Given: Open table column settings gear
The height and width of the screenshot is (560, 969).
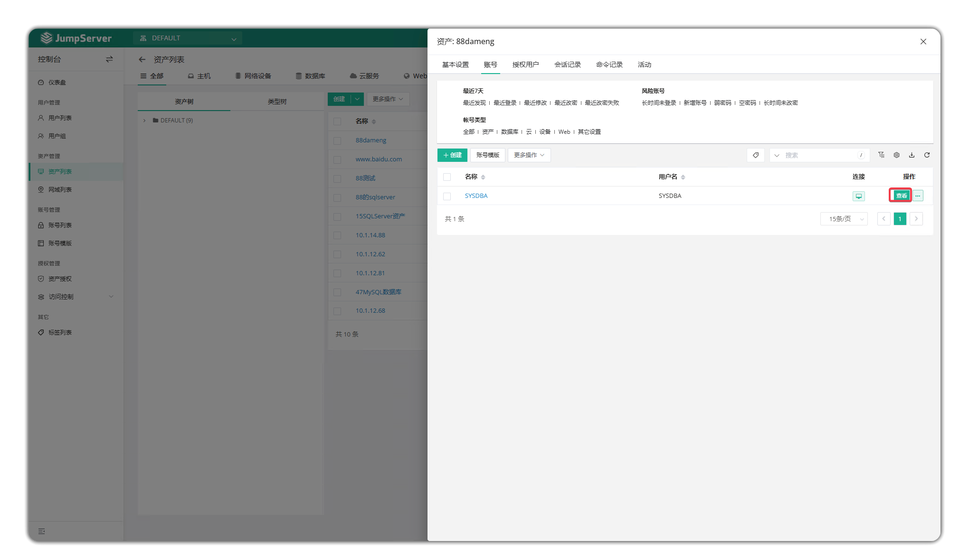Looking at the screenshot, I should point(896,155).
